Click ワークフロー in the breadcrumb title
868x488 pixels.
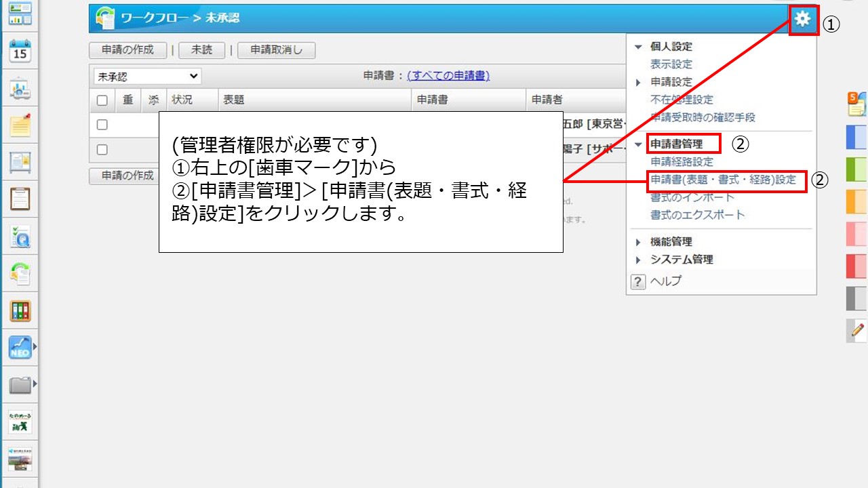click(155, 18)
